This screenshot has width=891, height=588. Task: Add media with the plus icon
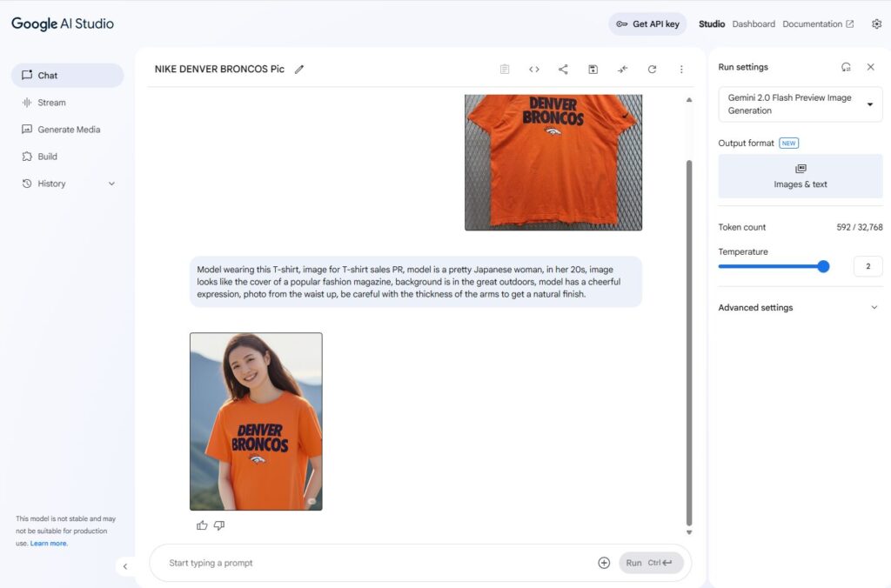(604, 563)
